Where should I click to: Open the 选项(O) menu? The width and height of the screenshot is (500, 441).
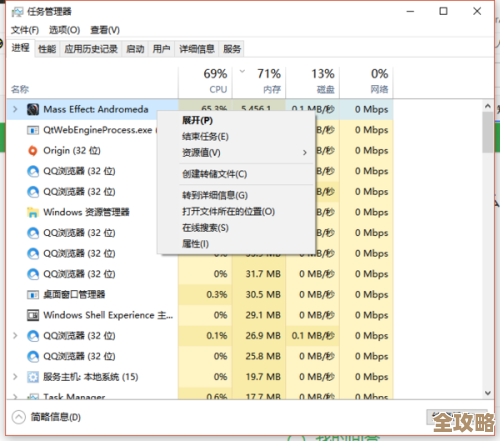(x=64, y=30)
